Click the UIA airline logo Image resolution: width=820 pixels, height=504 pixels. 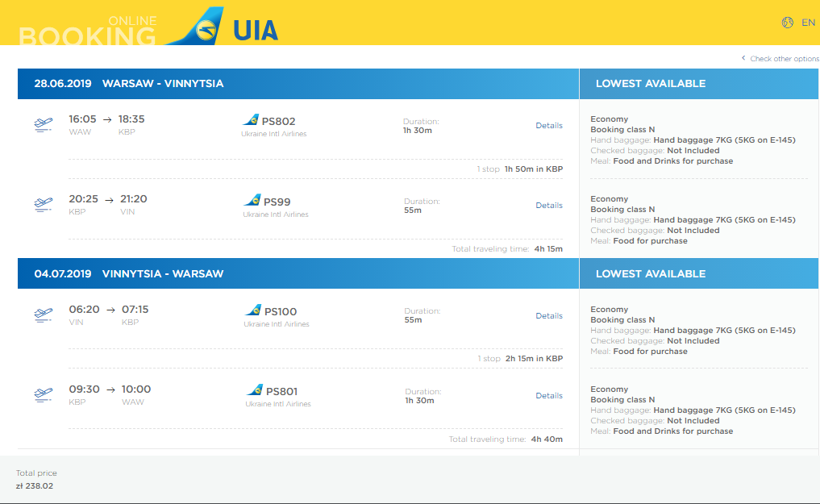pos(223,26)
